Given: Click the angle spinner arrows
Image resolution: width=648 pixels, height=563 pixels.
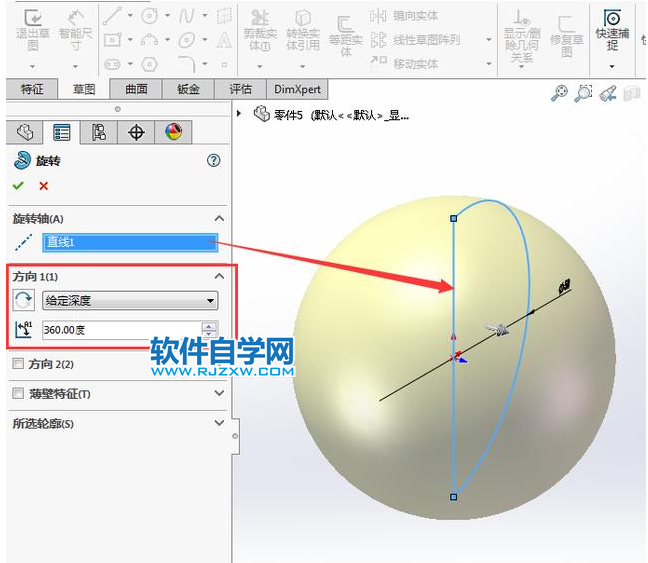Looking at the screenshot, I should pyautogui.click(x=209, y=329).
